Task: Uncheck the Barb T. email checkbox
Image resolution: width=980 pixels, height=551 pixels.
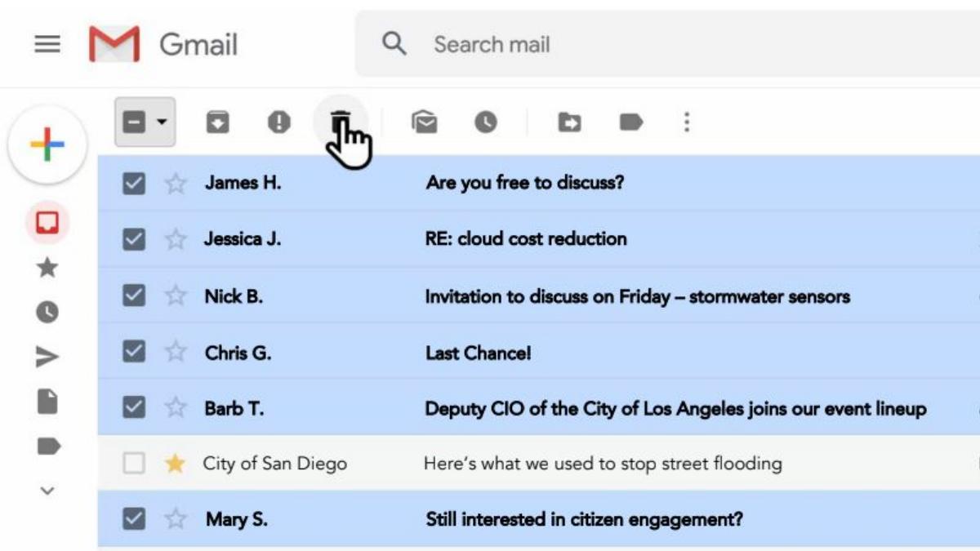Action: [134, 407]
